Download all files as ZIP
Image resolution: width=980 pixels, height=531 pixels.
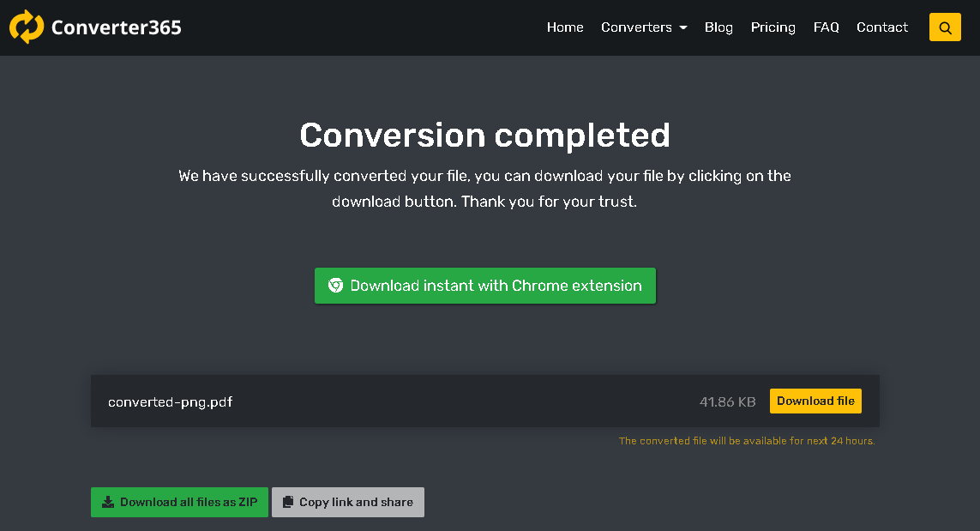188,503
